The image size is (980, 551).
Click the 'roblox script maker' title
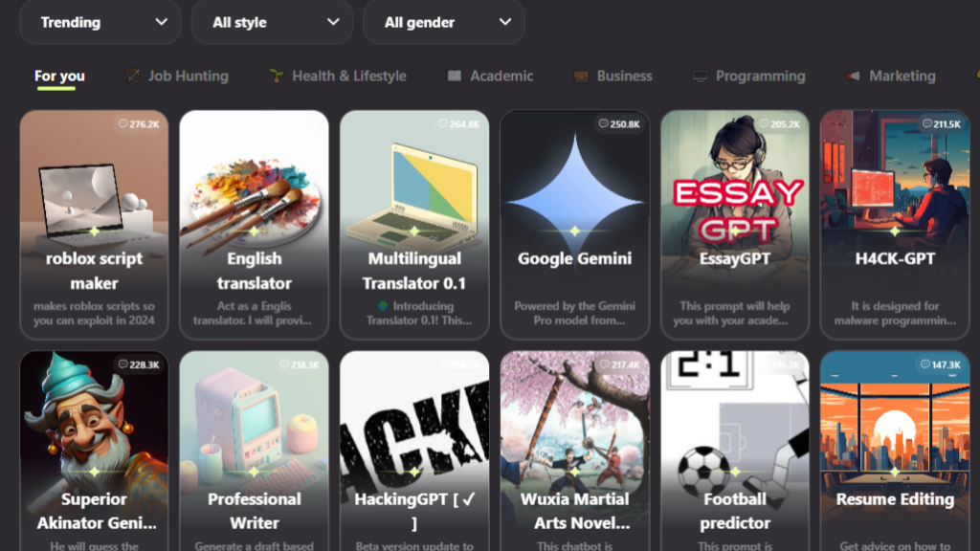[94, 271]
